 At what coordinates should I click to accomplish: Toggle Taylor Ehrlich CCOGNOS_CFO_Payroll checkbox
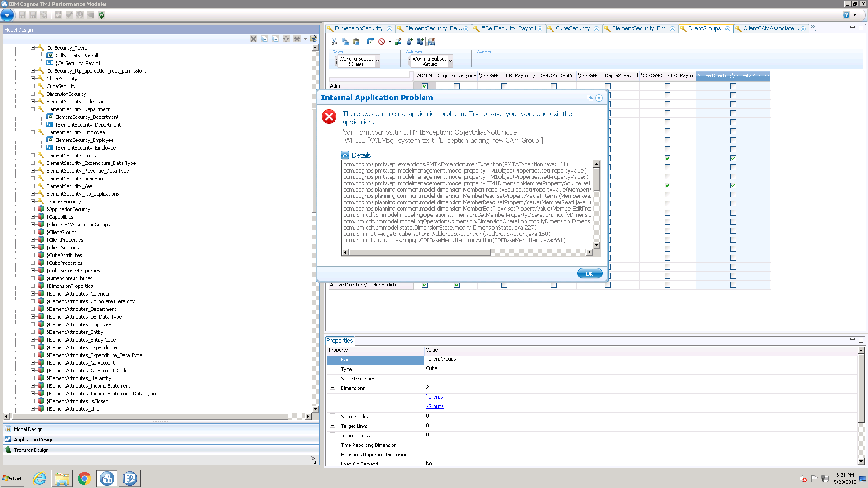tap(667, 285)
